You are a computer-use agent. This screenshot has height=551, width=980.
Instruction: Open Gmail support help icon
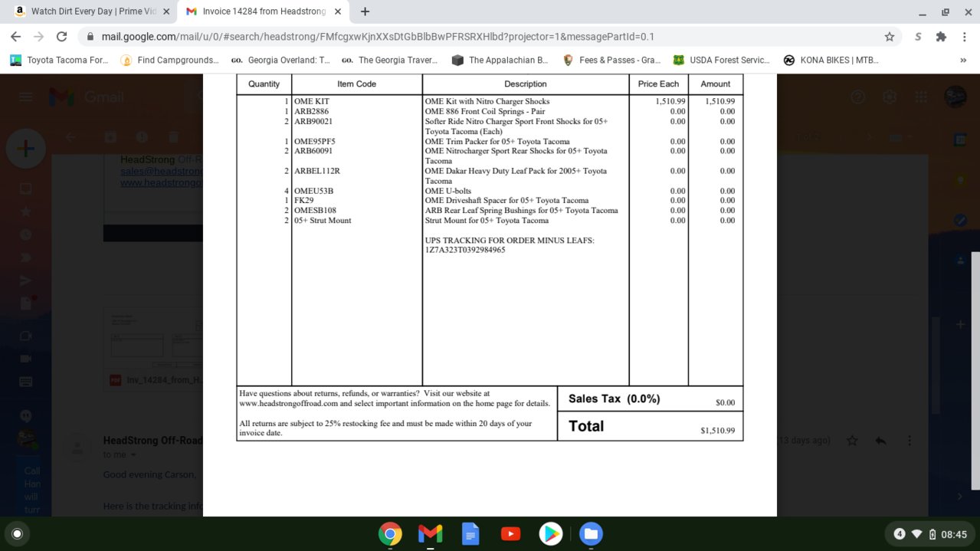click(858, 97)
